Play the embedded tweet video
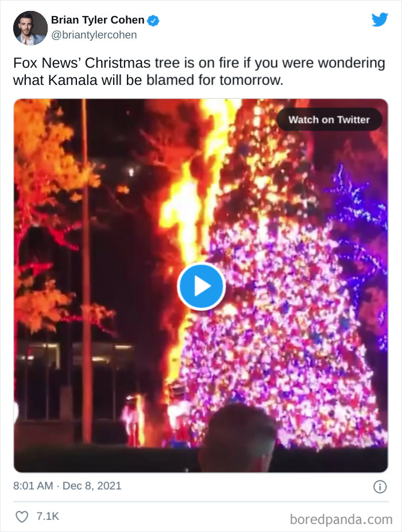Screen dimensions: 402x532 click(x=202, y=286)
